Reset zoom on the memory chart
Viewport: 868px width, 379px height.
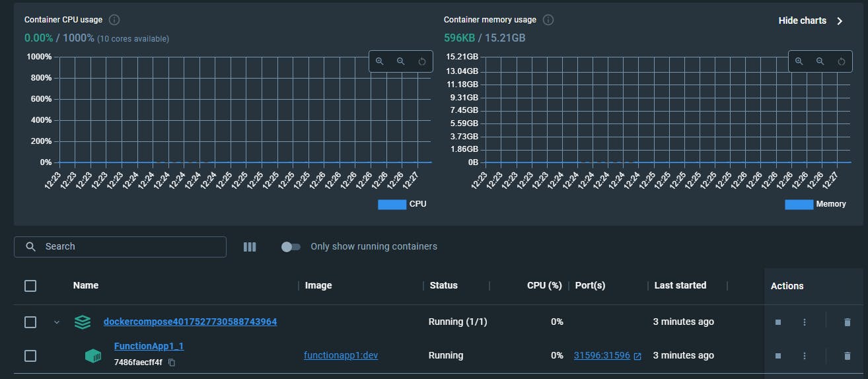[x=841, y=61]
